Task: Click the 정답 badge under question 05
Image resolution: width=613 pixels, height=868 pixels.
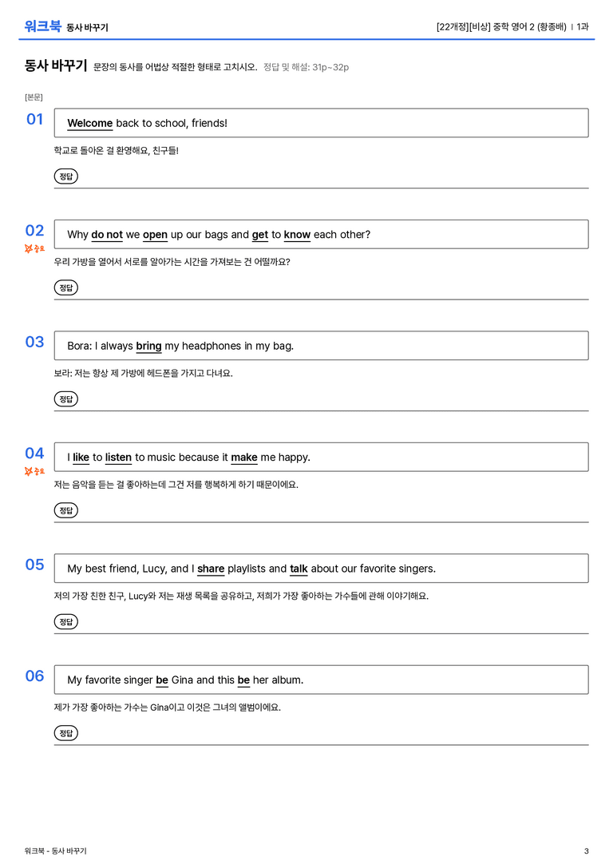Action: coord(65,621)
